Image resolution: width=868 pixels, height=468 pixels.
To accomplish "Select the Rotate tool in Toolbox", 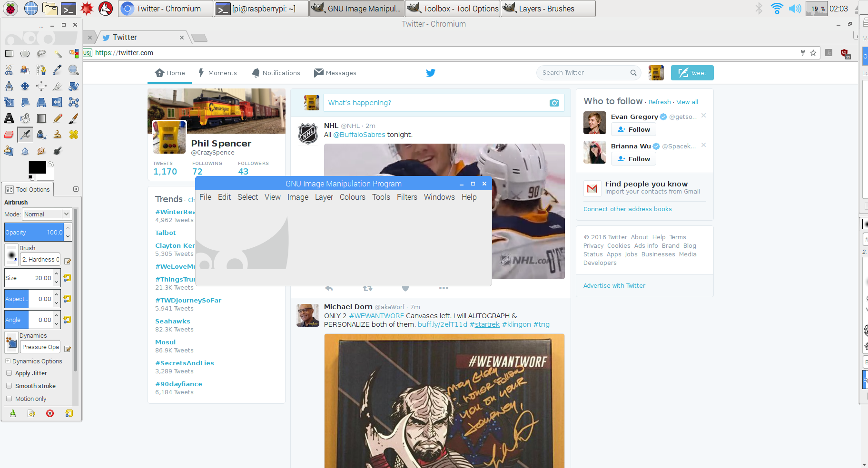I will 74,86.
